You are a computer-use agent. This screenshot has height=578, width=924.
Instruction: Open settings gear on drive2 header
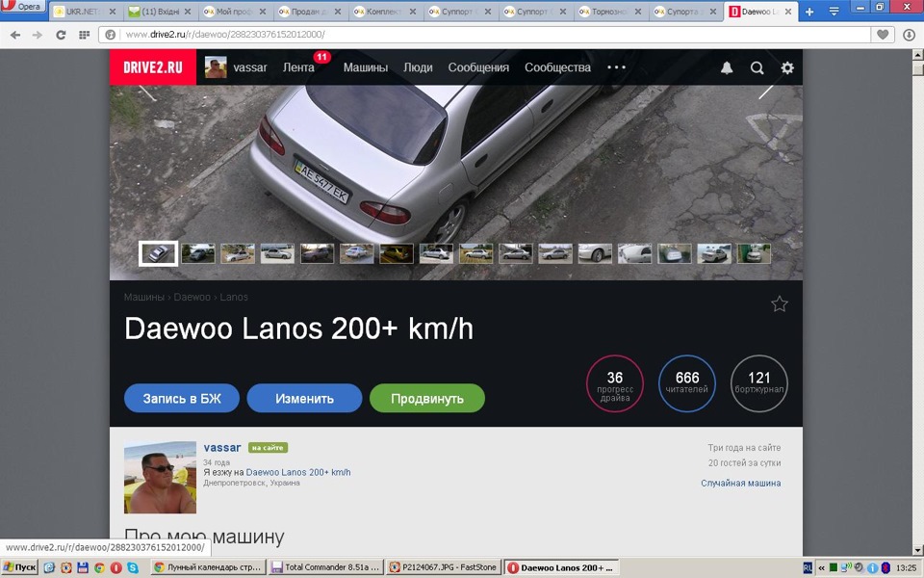[787, 67]
